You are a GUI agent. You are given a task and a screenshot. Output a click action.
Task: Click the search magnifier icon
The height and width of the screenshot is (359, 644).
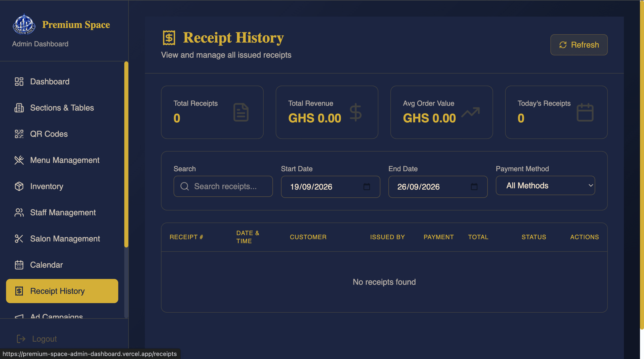tap(185, 186)
